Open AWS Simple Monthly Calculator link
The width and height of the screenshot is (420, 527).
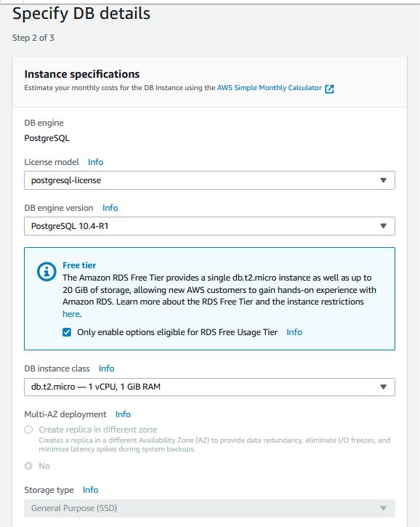(x=270, y=88)
